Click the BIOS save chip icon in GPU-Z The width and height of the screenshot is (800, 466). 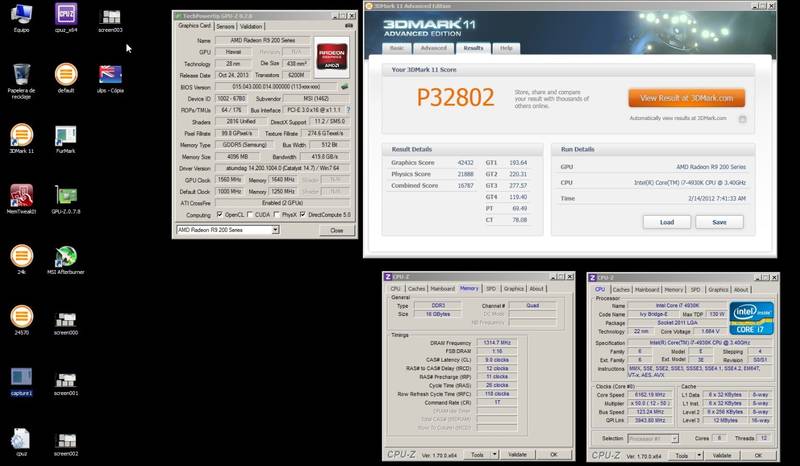pyautogui.click(x=345, y=87)
